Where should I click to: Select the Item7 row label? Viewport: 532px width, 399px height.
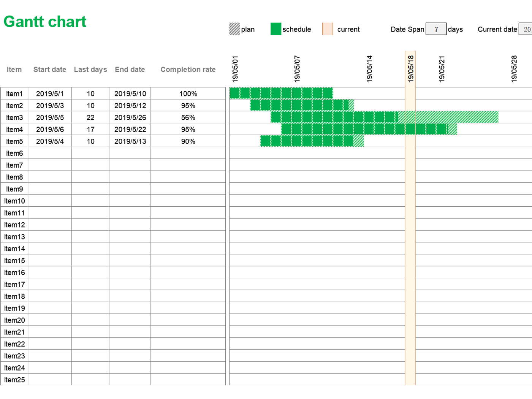(x=14, y=165)
